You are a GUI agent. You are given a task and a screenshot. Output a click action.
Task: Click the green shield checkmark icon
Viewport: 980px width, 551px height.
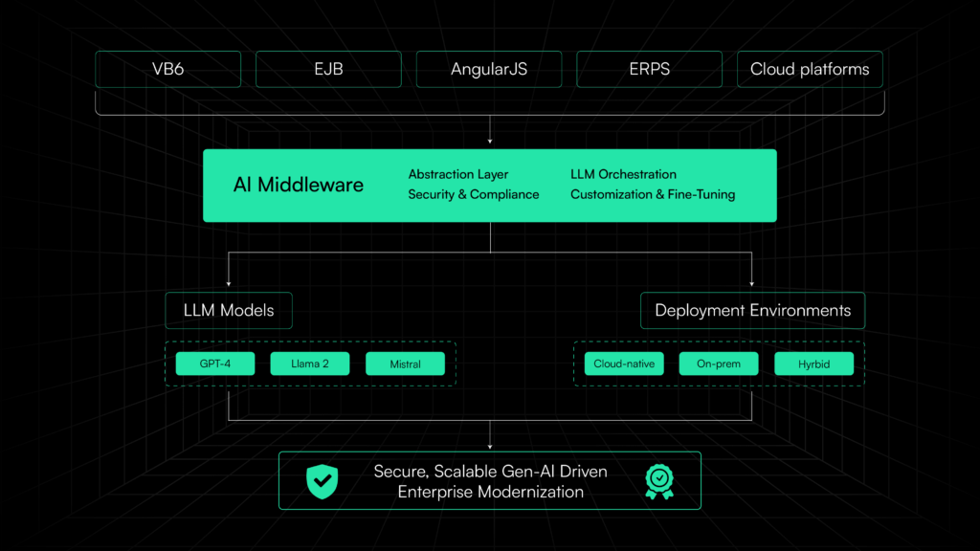323,481
